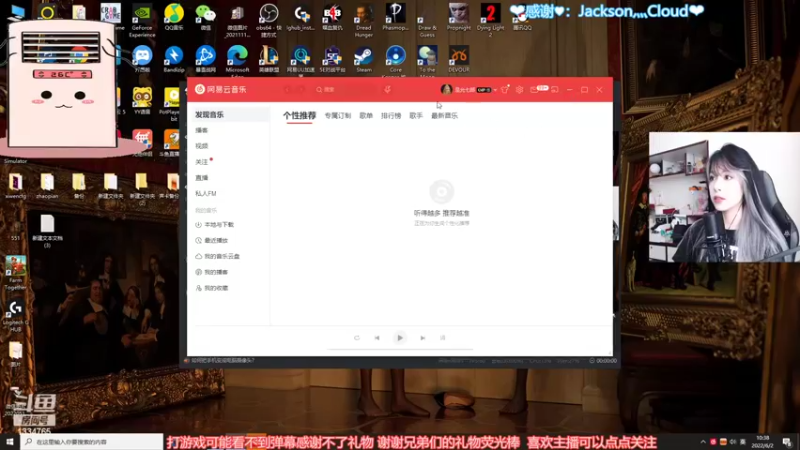Open QQ音乐 desktop shortcut

point(174,17)
